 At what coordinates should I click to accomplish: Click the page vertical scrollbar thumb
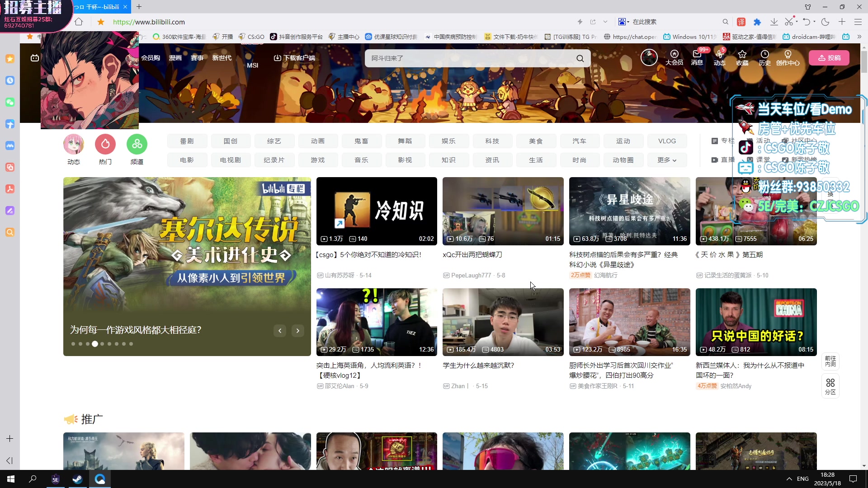864,61
